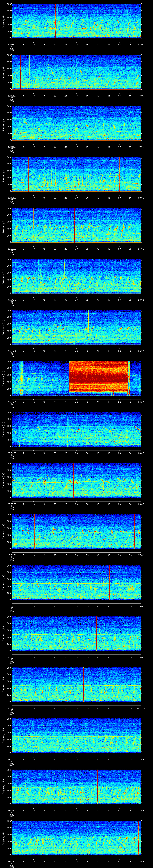This screenshot has height=868, width=153.
Task: Select the spectrogram panel starting at 20:51:00
Action: click(76, 276)
